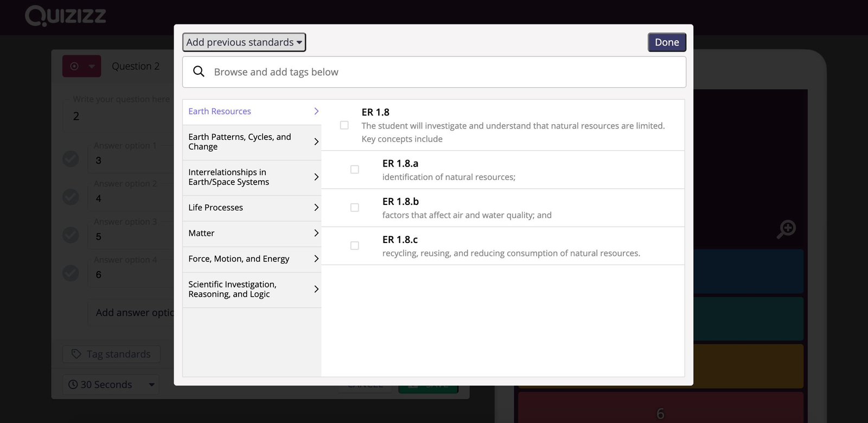868x423 pixels.
Task: Click the search magnifier icon
Action: click(199, 72)
